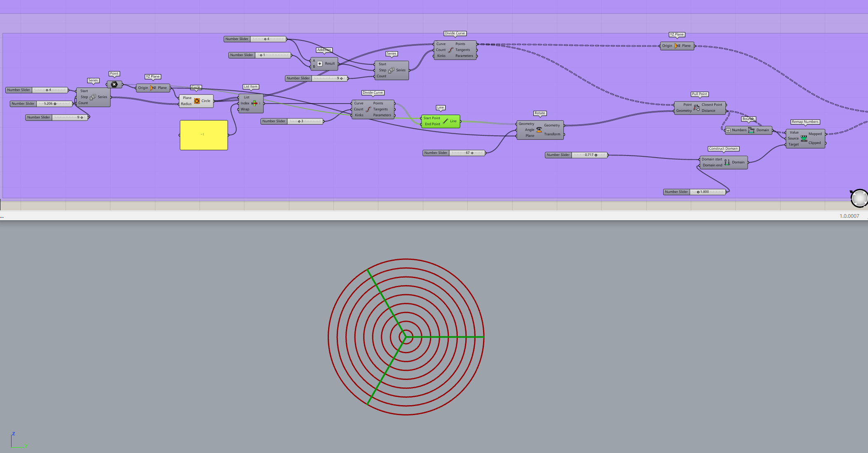868x453 pixels.
Task: Click the Tangents output of the middle Divide Curve
Action: pyautogui.click(x=380, y=109)
